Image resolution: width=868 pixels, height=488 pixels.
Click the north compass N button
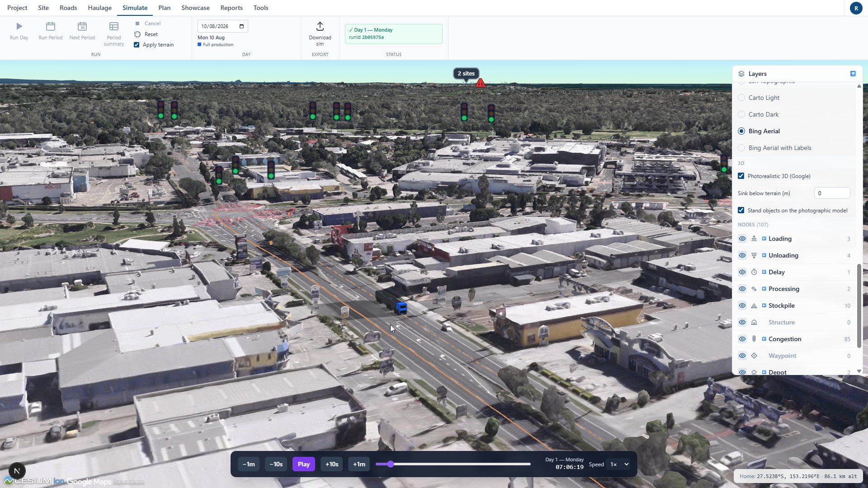point(17,471)
